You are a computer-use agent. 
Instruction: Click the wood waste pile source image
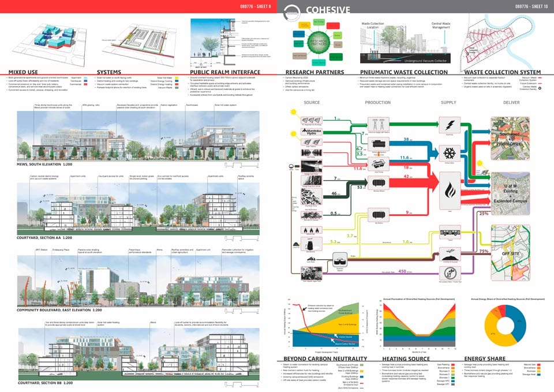pyautogui.click(x=311, y=197)
